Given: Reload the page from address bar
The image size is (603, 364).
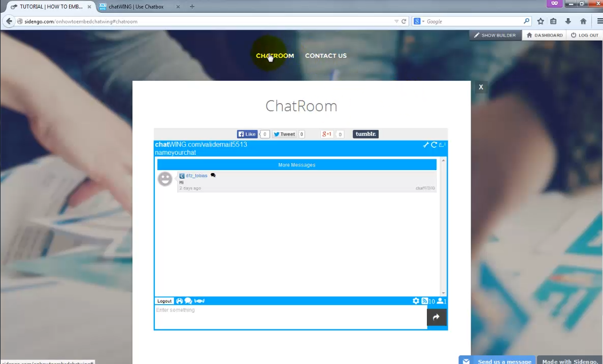Looking at the screenshot, I should pyautogui.click(x=404, y=21).
